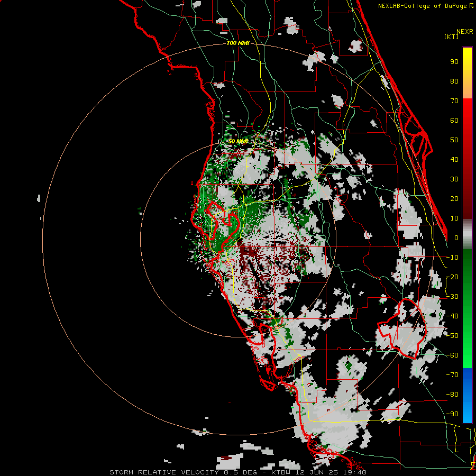Click the 50 NMI range ring label
476x476 pixels.
(238, 141)
